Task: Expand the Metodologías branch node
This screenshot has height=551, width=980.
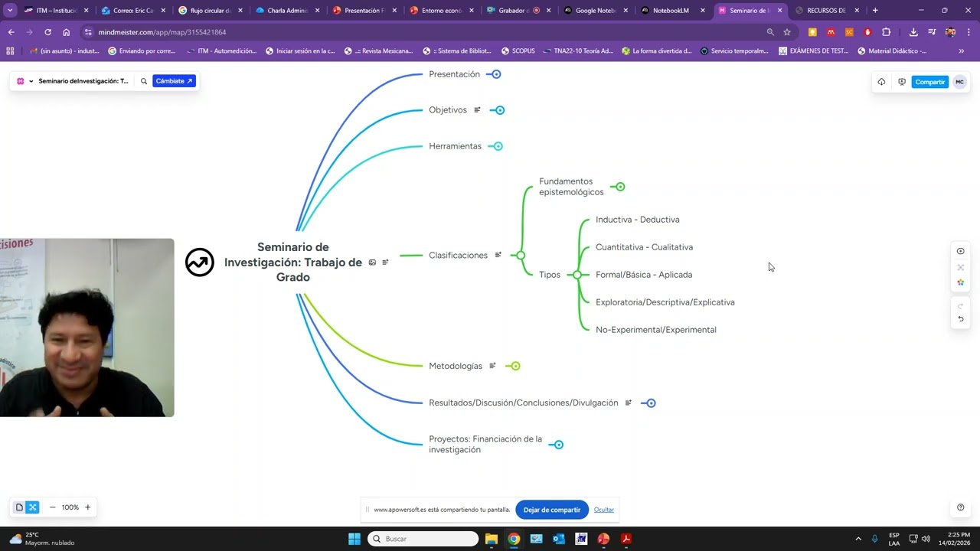Action: click(515, 366)
